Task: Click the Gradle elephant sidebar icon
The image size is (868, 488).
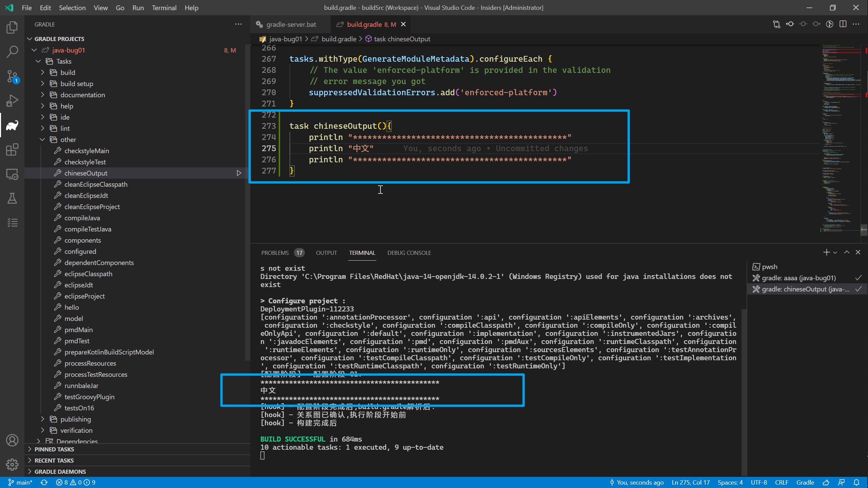Action: 12,125
